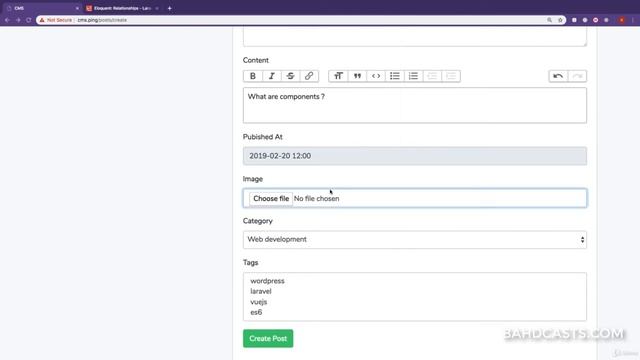Screen dimensions: 640x360
Task: Open a new browser tab
Action: click(169, 8)
